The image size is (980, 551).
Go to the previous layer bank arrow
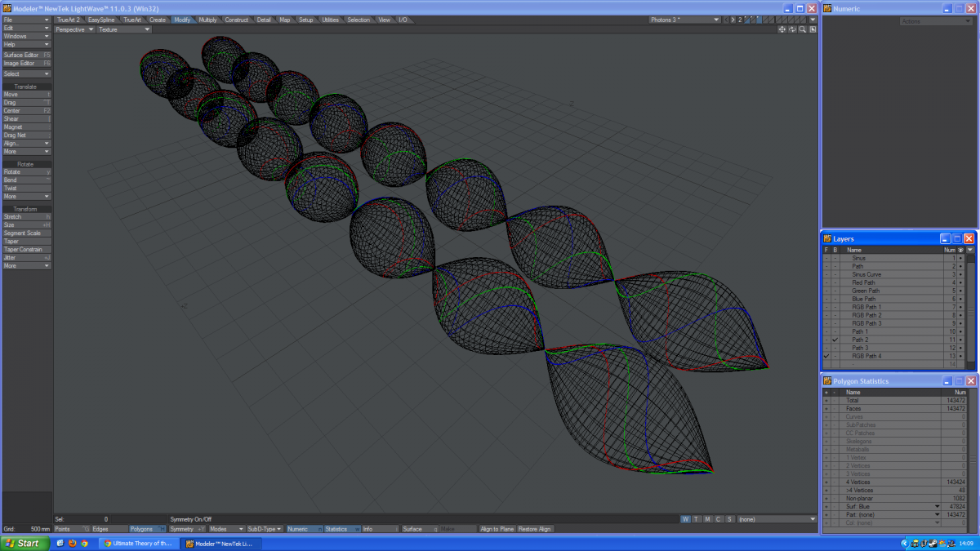tap(727, 20)
